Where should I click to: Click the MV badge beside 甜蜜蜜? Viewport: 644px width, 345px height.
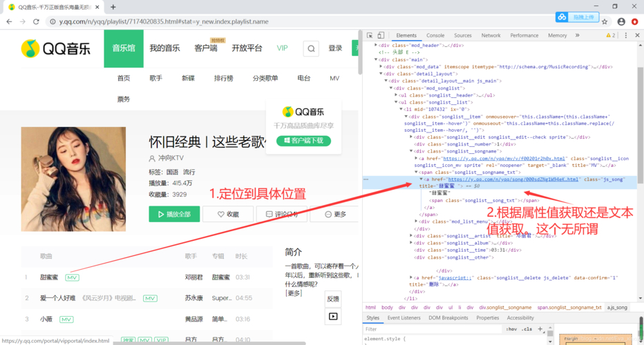point(73,277)
